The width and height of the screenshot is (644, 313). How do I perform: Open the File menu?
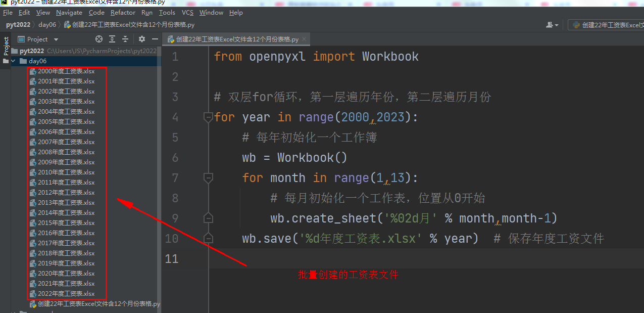tap(8, 12)
